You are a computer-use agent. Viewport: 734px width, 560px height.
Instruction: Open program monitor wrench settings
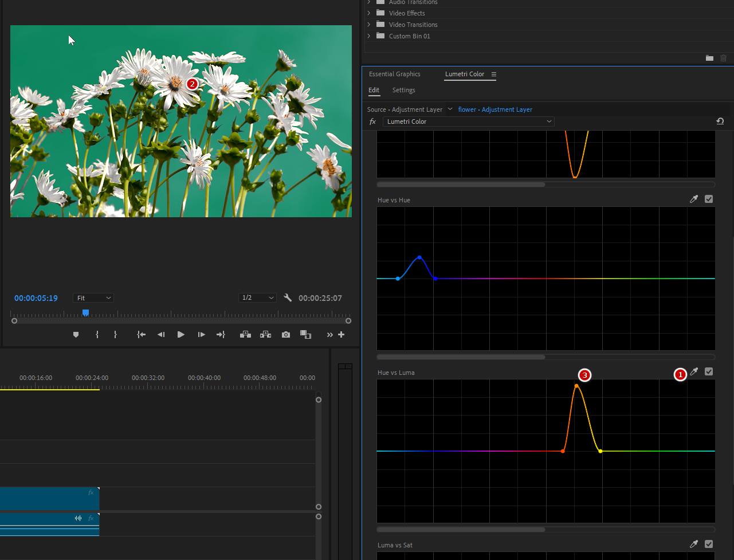[x=288, y=298]
